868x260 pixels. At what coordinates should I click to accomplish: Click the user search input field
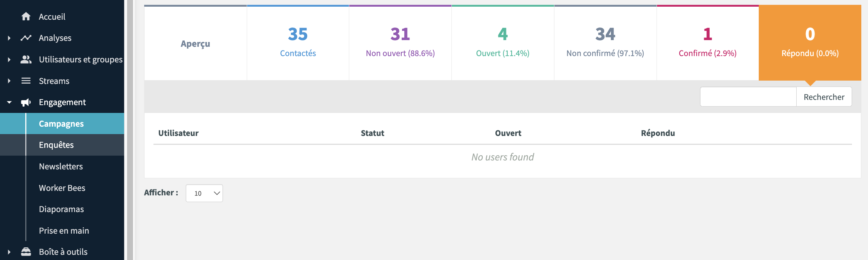[748, 97]
